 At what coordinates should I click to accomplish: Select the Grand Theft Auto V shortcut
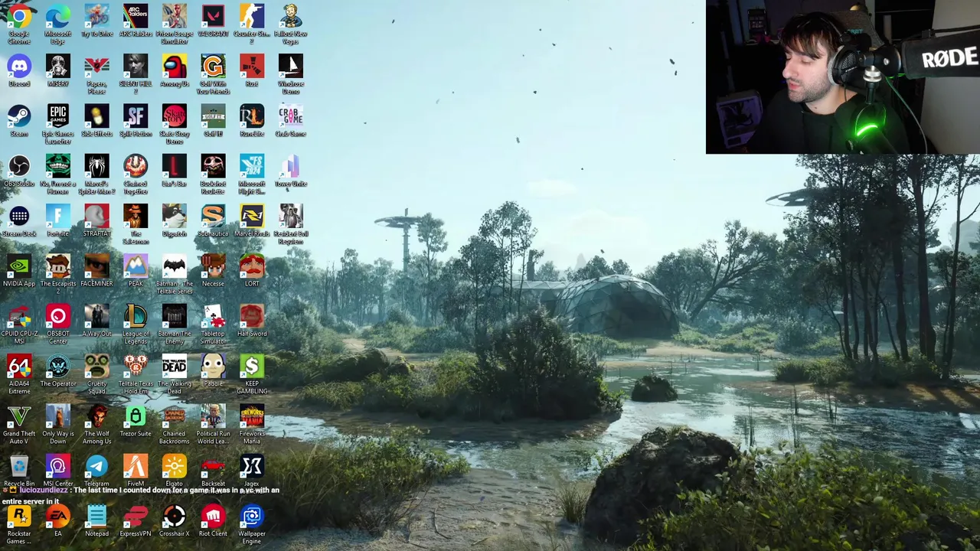point(19,416)
